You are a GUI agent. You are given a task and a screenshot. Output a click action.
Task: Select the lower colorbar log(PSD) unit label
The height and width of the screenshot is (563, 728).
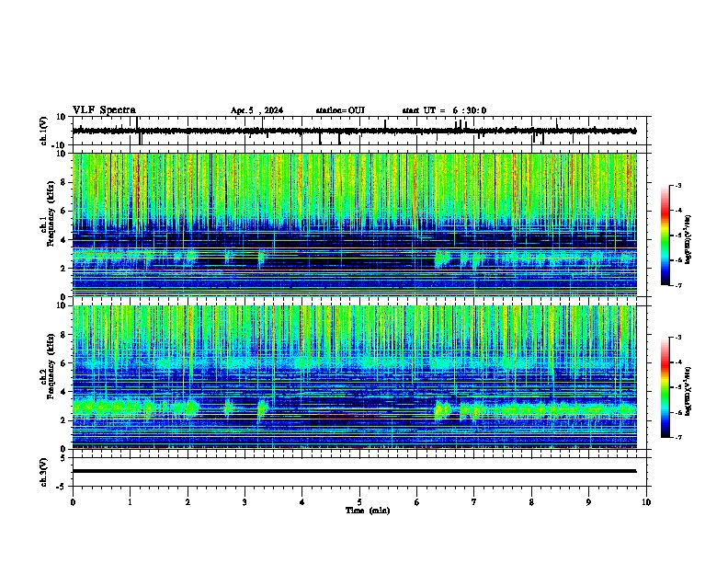pos(688,391)
